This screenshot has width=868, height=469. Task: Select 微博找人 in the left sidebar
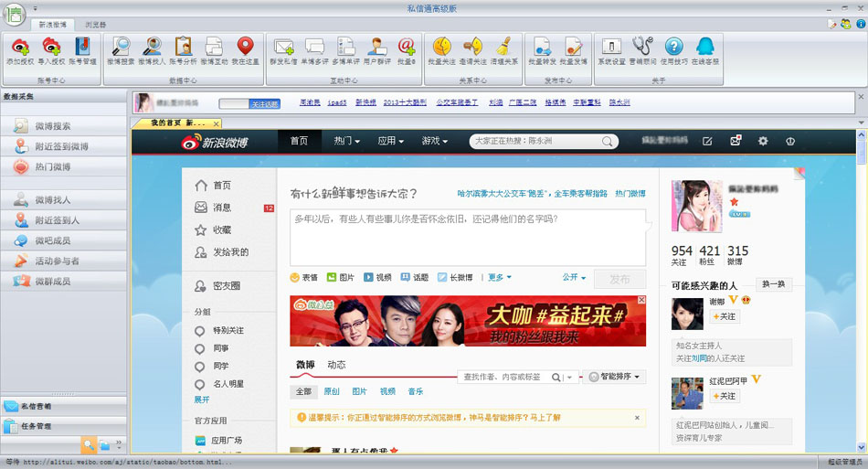(64, 200)
